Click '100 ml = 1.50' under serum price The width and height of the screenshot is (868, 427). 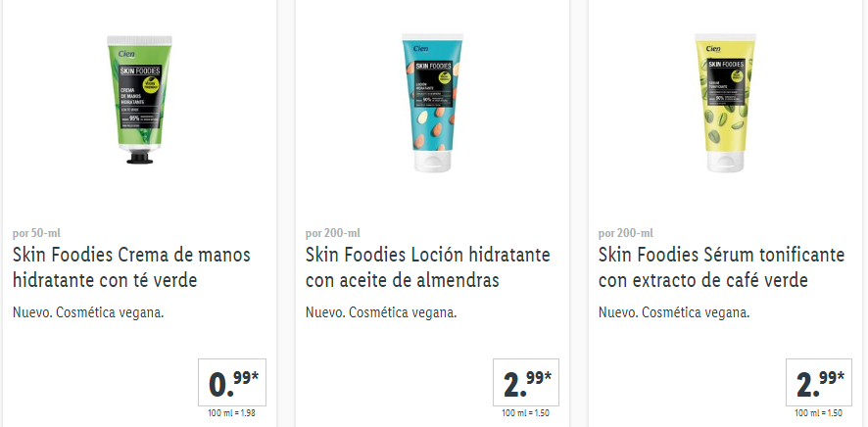[x=818, y=413]
